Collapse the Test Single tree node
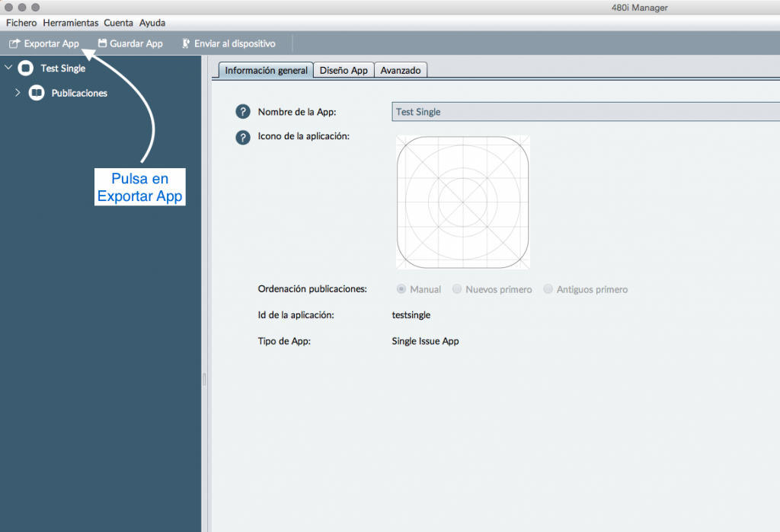This screenshot has width=780, height=532. [8, 68]
